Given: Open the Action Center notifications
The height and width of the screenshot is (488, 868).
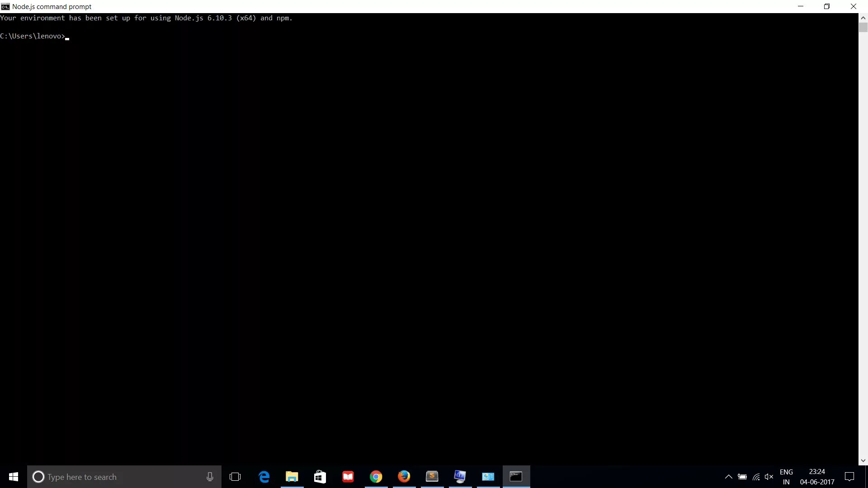Looking at the screenshot, I should 849,477.
